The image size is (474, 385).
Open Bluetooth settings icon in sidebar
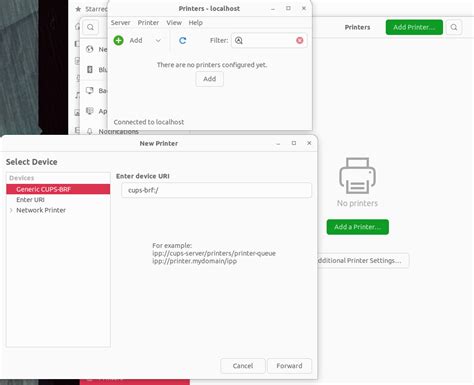90,69
